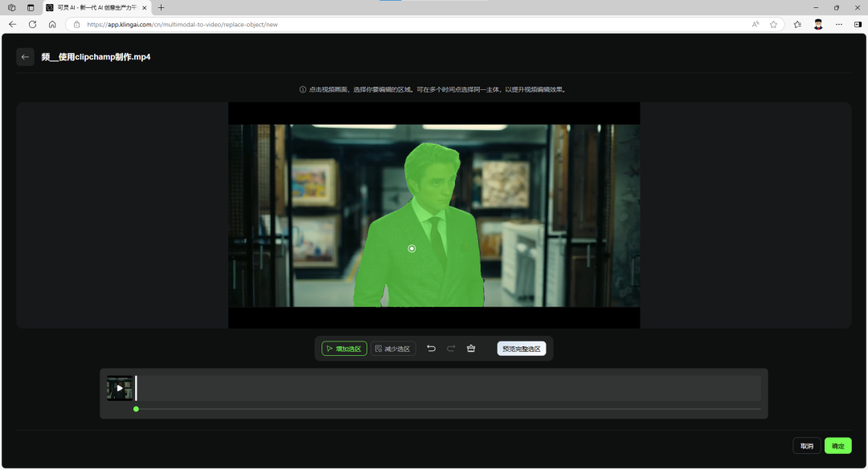Enable 增加选区 add-selection mode
Image resolution: width=868 pixels, height=470 pixels.
(344, 349)
